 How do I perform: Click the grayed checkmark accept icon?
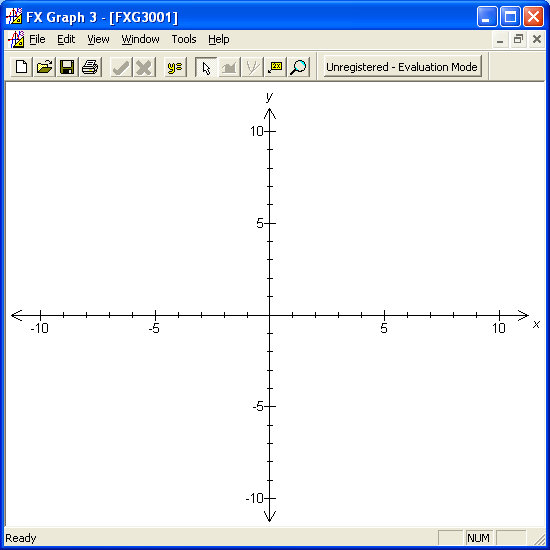pyautogui.click(x=121, y=67)
